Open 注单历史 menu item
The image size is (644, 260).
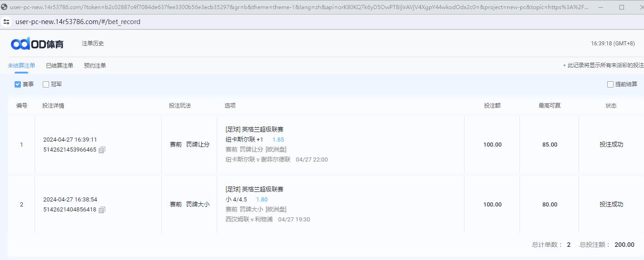93,44
